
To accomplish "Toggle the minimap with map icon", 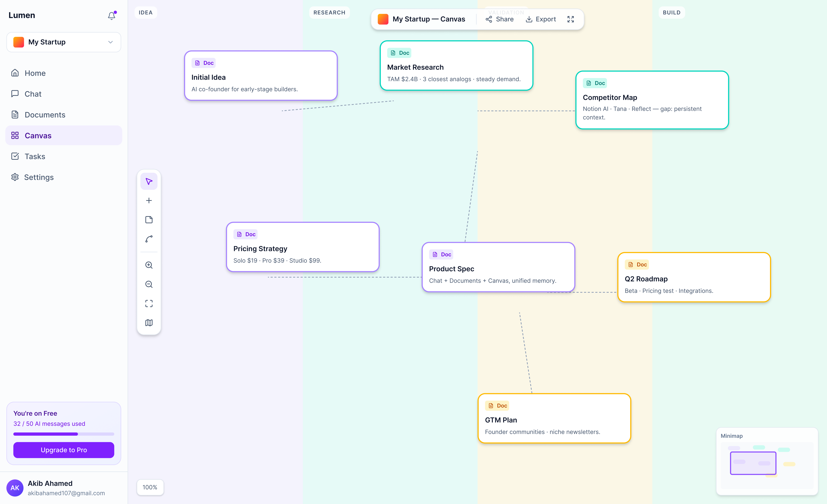I will pyautogui.click(x=149, y=323).
